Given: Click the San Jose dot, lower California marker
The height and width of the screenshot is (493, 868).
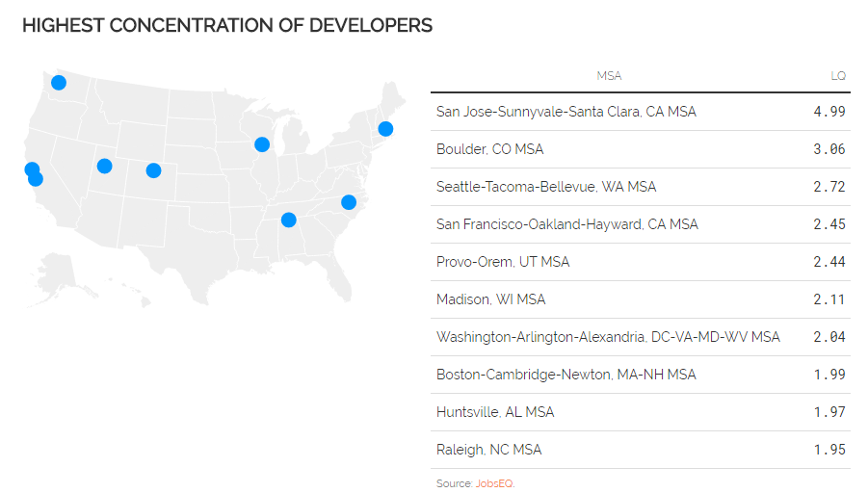Looking at the screenshot, I should pos(36,179).
